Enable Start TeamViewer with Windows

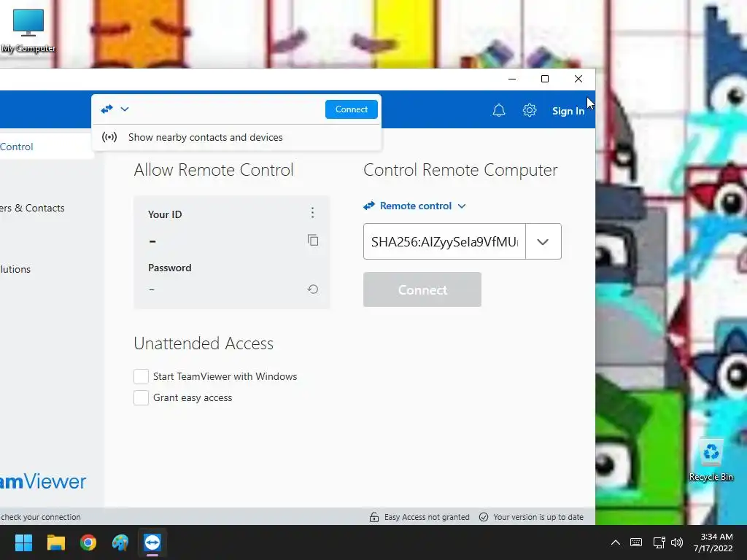click(141, 376)
